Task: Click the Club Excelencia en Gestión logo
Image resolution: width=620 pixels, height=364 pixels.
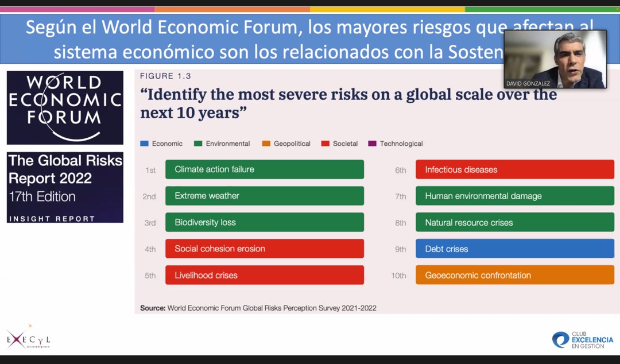Action: (x=583, y=340)
